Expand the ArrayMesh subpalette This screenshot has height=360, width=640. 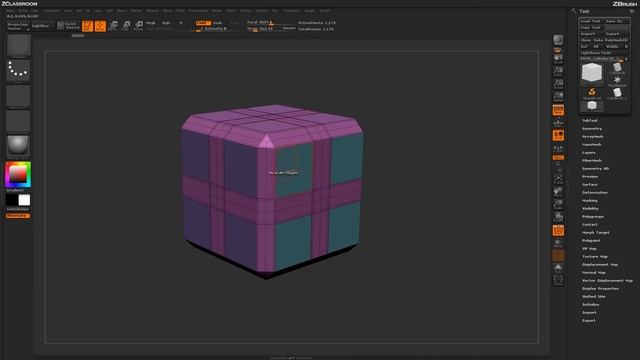(x=593, y=136)
